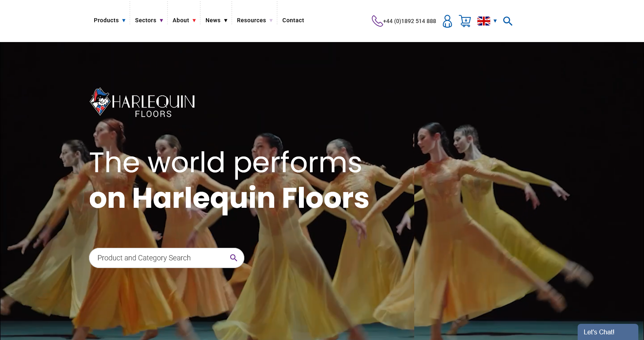This screenshot has height=340, width=644.
Task: Click the UK flag language icon
Action: point(483,21)
